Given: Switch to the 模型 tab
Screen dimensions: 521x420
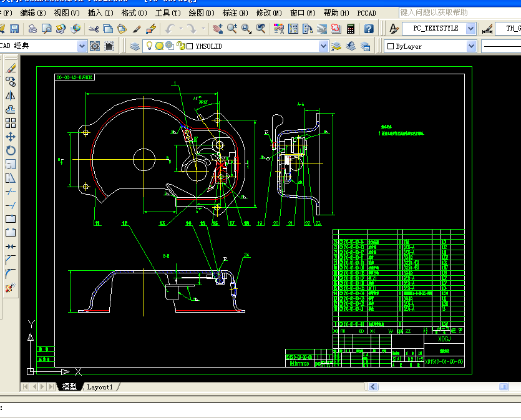Looking at the screenshot, I should click(x=69, y=387).
